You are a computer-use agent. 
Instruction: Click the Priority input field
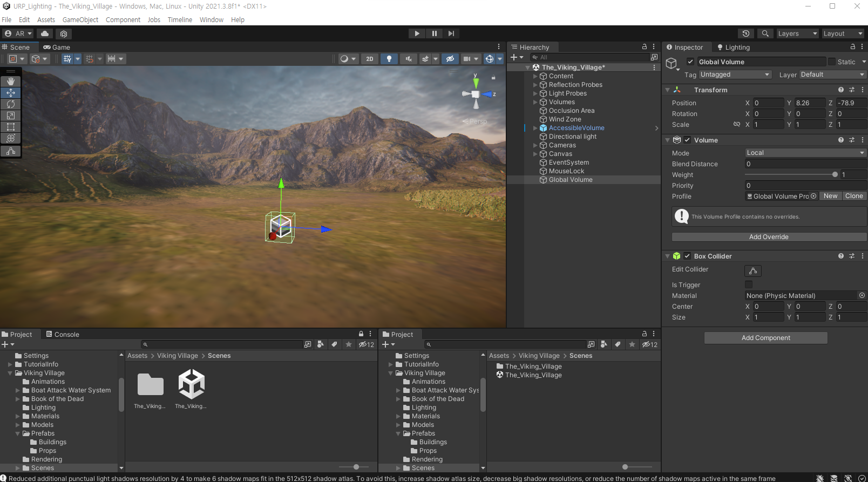(x=805, y=185)
